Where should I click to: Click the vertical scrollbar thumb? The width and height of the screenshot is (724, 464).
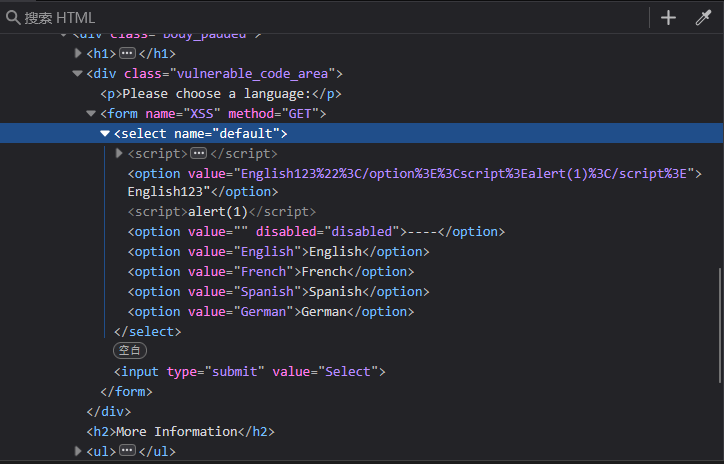pos(720,325)
